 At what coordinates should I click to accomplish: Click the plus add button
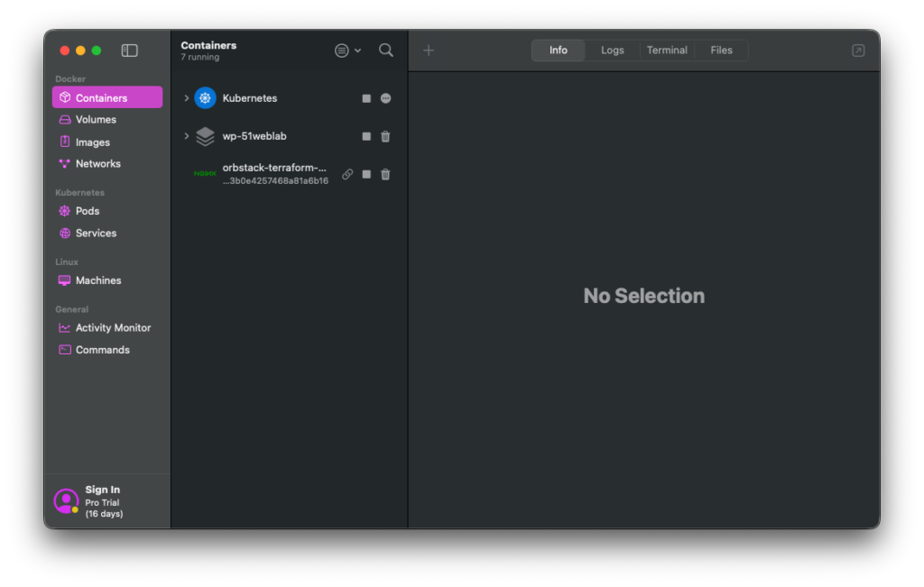coord(429,50)
